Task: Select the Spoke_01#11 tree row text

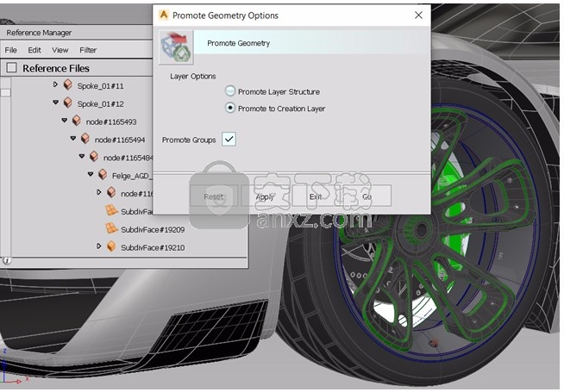Action: pos(100,86)
